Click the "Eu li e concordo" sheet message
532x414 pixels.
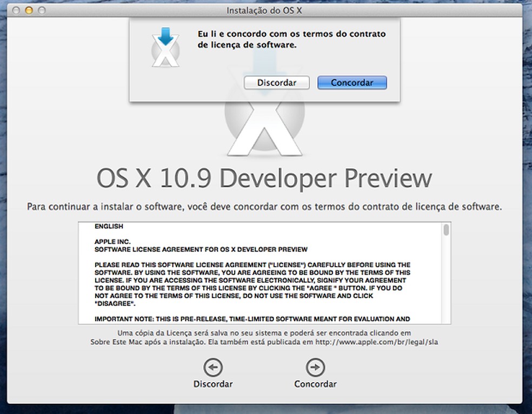click(x=292, y=40)
